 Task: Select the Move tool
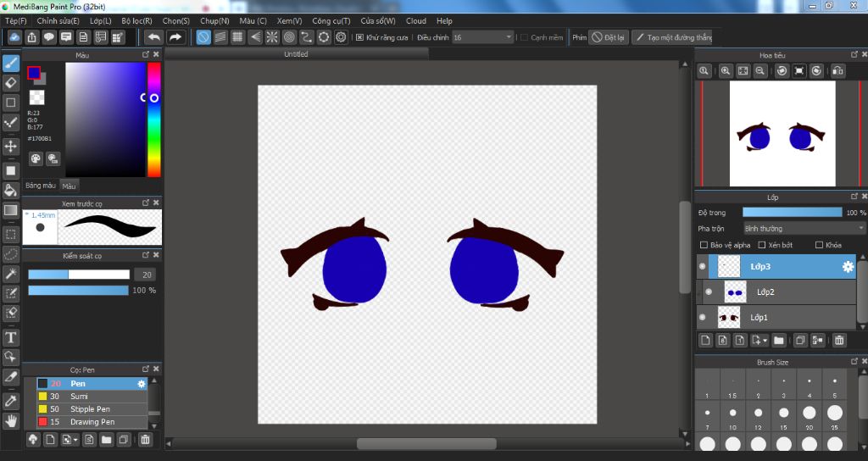(11, 146)
